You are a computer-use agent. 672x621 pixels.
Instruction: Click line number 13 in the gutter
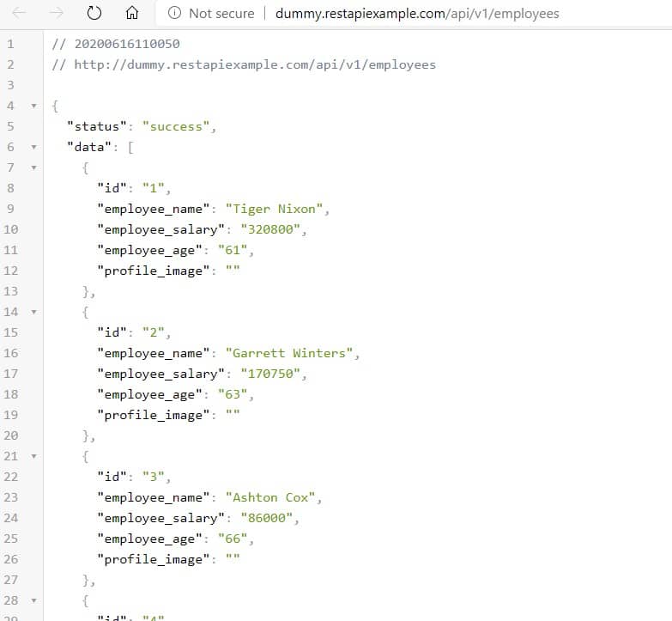pos(10,291)
